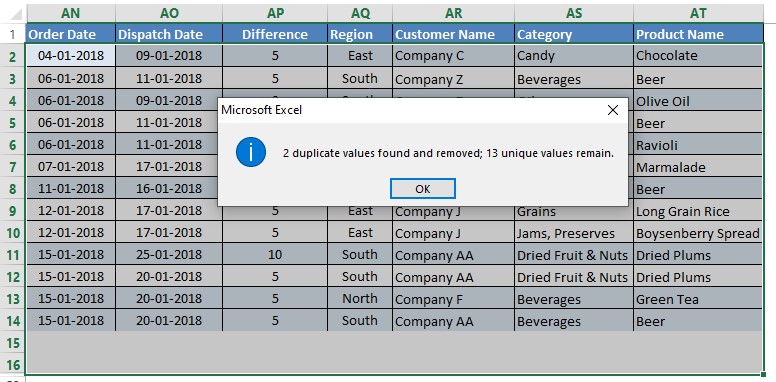
Task: Select the Difference value 10 cell
Action: point(275,254)
